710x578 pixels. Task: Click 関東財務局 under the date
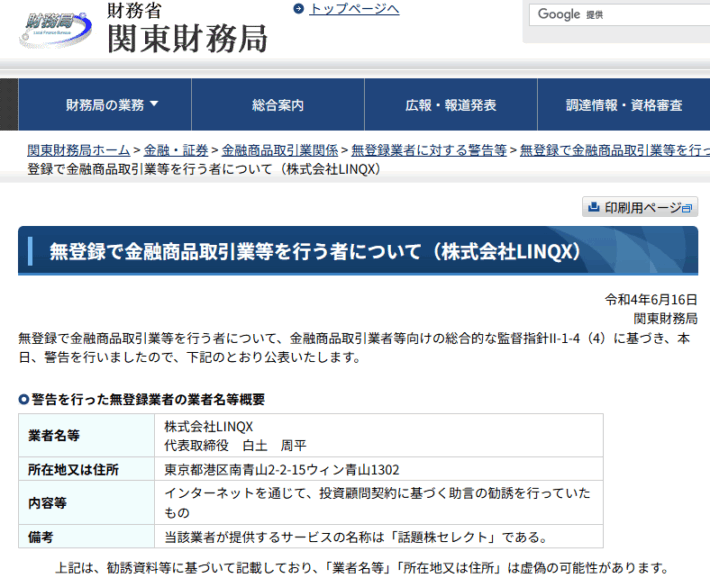(665, 318)
